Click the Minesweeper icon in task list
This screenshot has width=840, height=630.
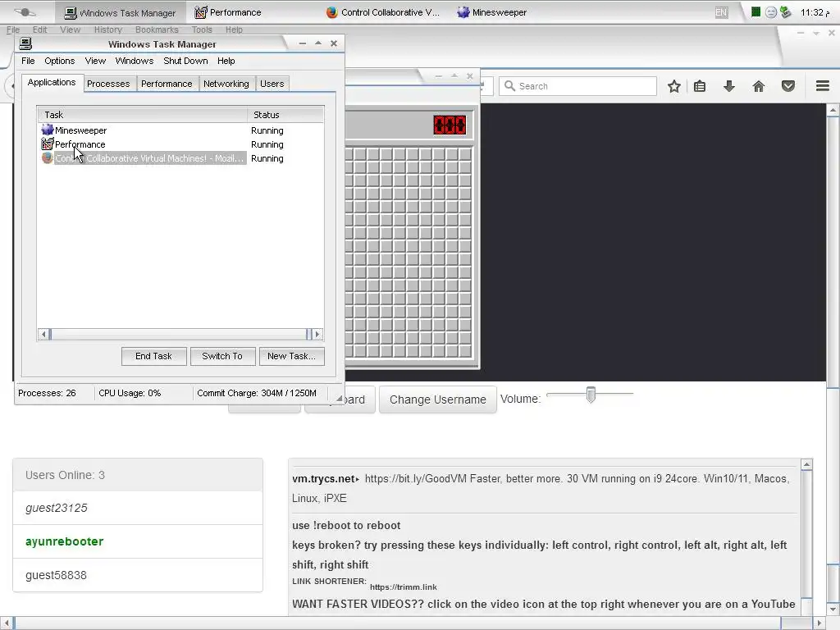tap(48, 130)
